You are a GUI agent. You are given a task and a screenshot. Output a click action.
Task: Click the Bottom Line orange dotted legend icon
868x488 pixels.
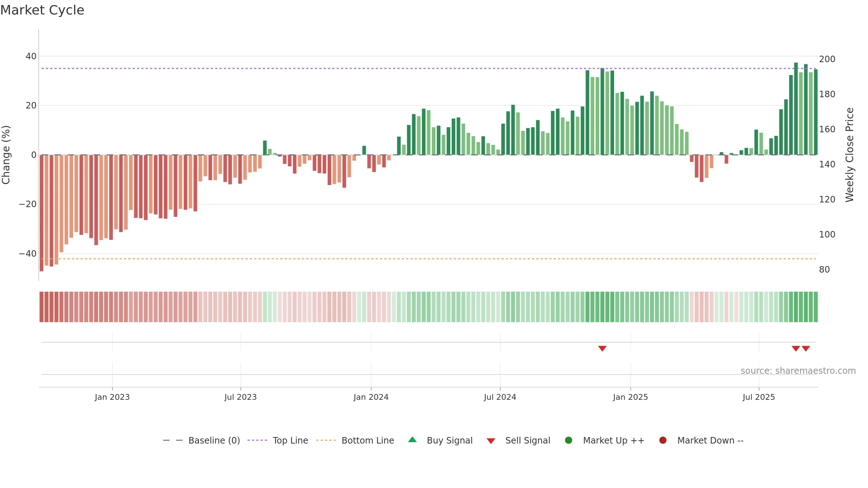click(x=326, y=440)
